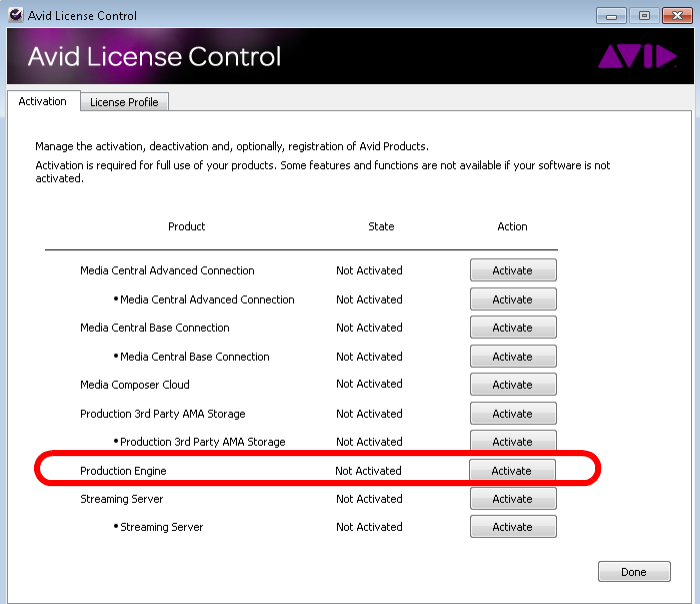Activate the Streaming Server sub-item
Screen dimensions: 700x604
click(x=512, y=527)
